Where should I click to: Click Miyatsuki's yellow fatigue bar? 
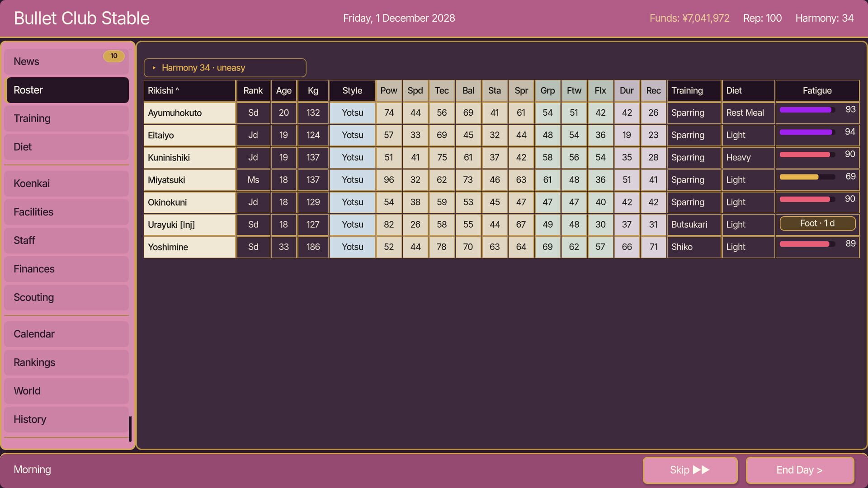807,177
